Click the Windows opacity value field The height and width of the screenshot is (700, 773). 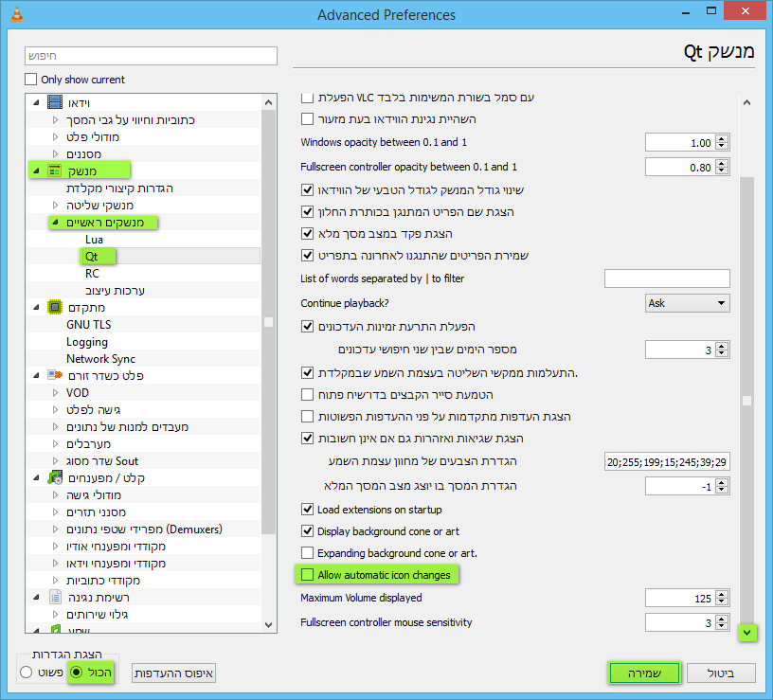(681, 142)
